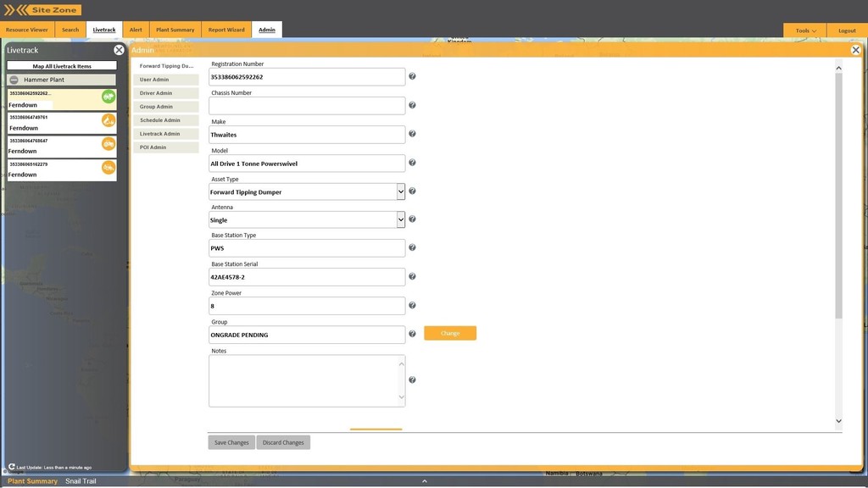Open the Asset Type dropdown
The width and height of the screenshot is (868, 488).
(401, 192)
